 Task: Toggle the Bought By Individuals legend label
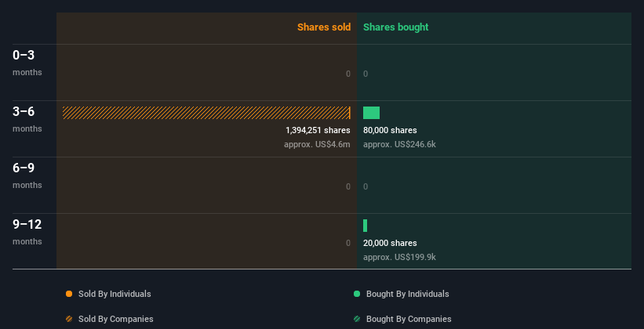click(x=407, y=294)
